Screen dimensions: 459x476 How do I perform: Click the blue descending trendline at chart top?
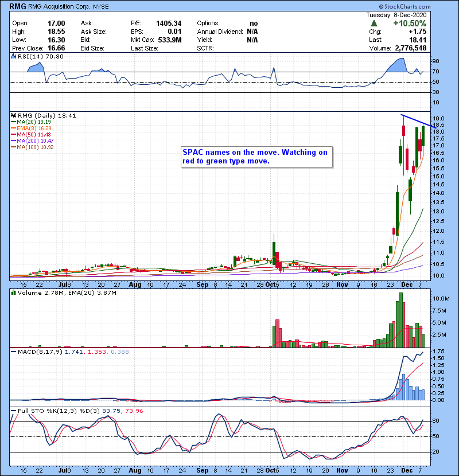pos(419,122)
